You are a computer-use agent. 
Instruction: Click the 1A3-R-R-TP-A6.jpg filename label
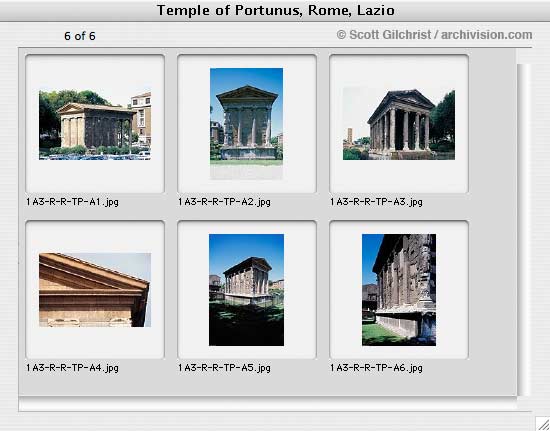[x=376, y=368]
